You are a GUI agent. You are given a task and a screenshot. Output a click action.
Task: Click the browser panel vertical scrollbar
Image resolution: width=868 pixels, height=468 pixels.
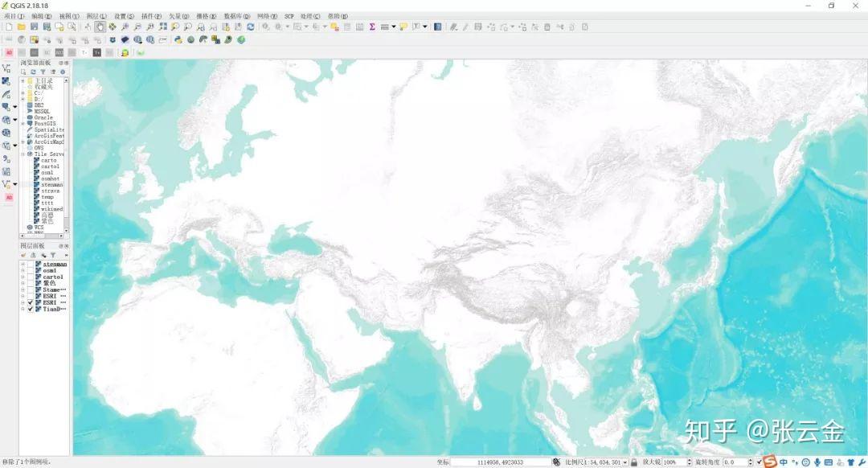coord(67,155)
